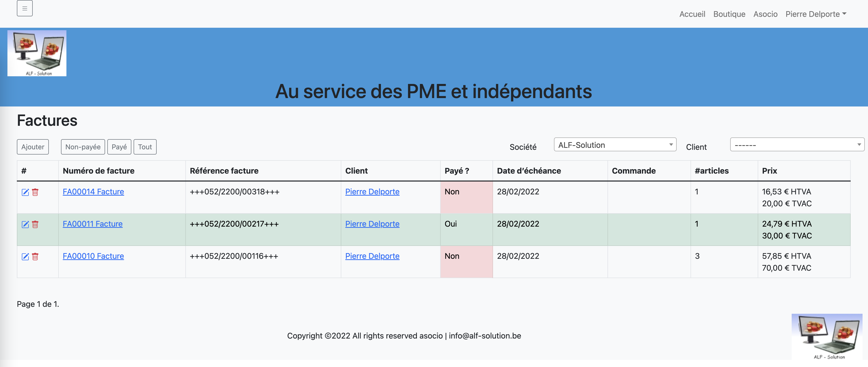Screen dimensions: 868x367
Task: Edit invoice FA00010 via pencil icon
Action: click(25, 257)
